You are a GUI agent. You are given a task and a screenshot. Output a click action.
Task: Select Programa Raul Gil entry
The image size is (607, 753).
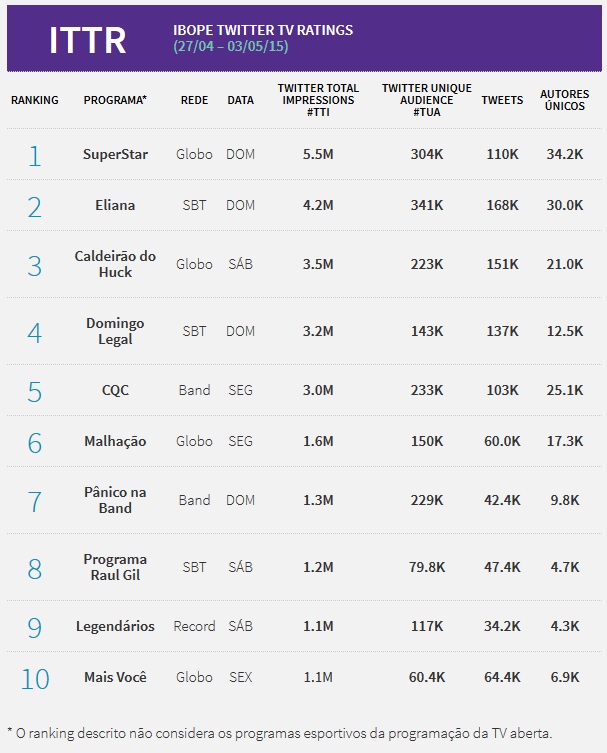tap(115, 567)
